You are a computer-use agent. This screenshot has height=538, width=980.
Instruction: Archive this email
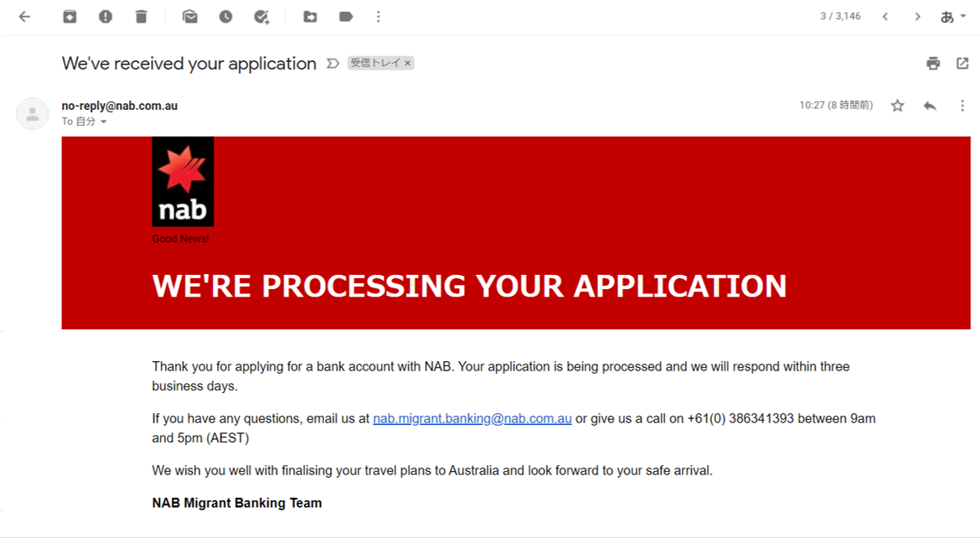(70, 17)
